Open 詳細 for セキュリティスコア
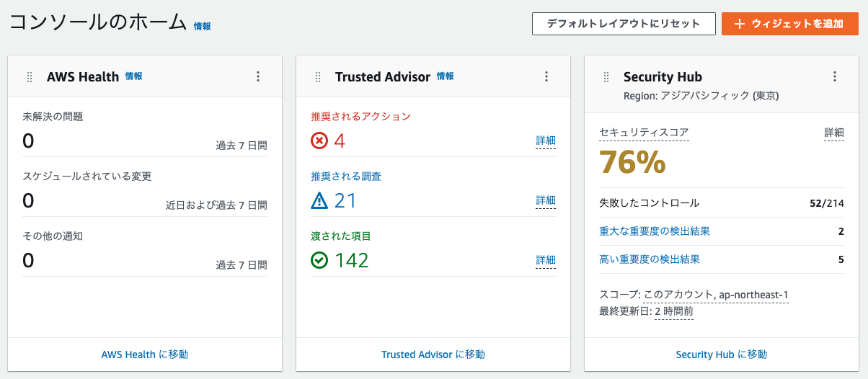 click(834, 133)
